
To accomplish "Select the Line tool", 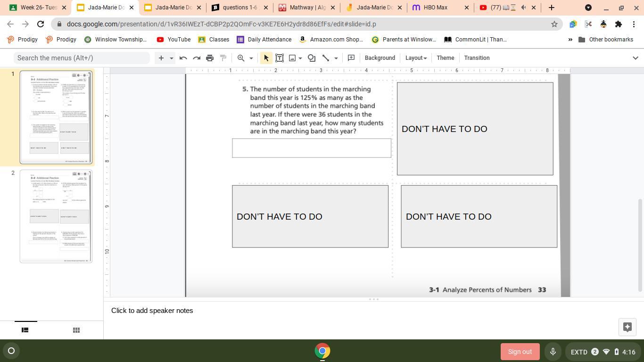I will coord(325,58).
